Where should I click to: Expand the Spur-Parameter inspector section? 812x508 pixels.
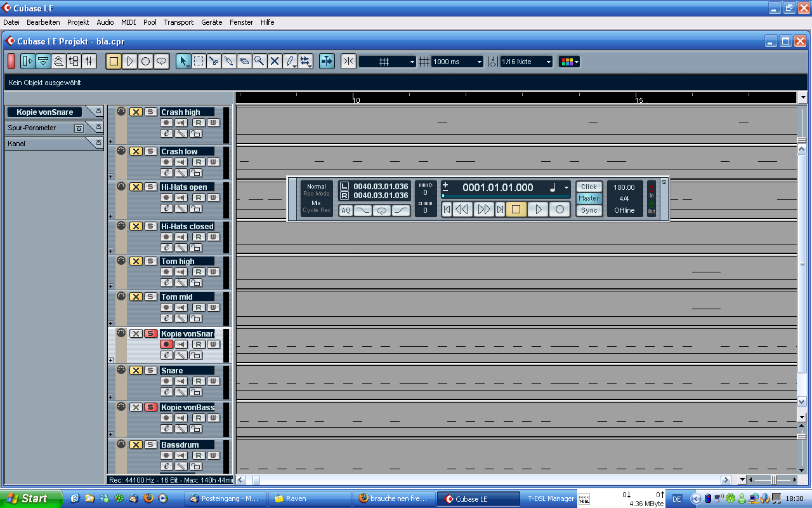pos(98,127)
